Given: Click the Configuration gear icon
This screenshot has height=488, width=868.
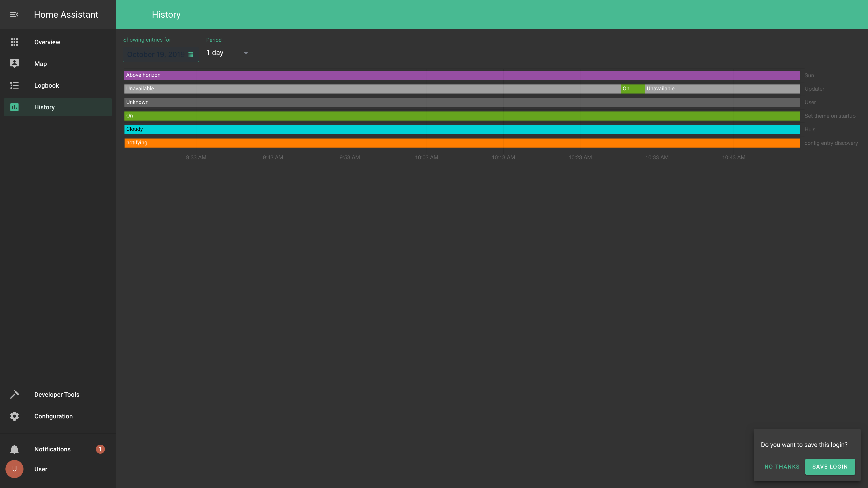Looking at the screenshot, I should [x=14, y=416].
